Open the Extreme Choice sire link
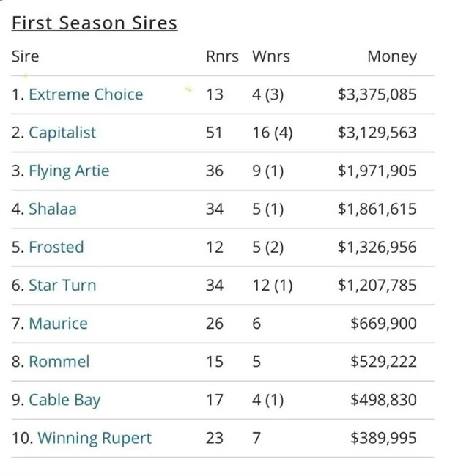 [86, 94]
